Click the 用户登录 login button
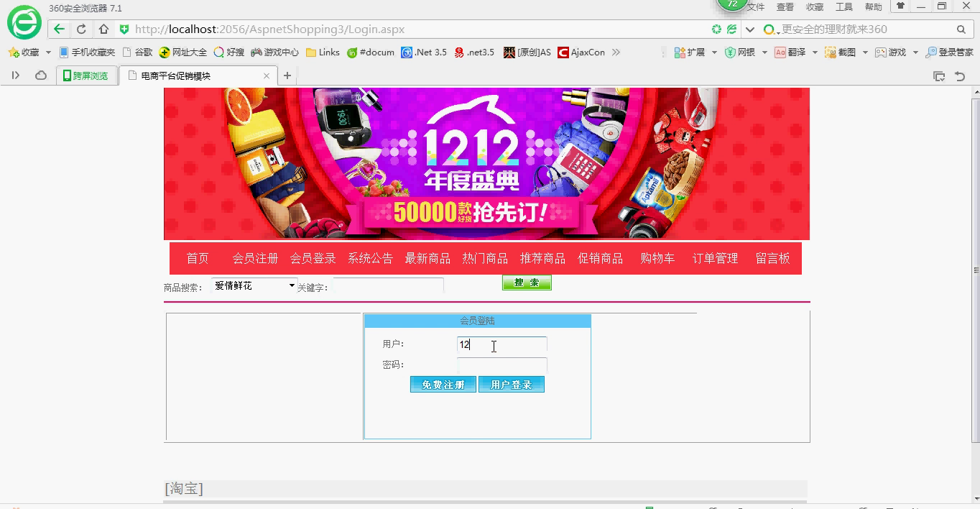The width and height of the screenshot is (980, 509). (x=511, y=385)
